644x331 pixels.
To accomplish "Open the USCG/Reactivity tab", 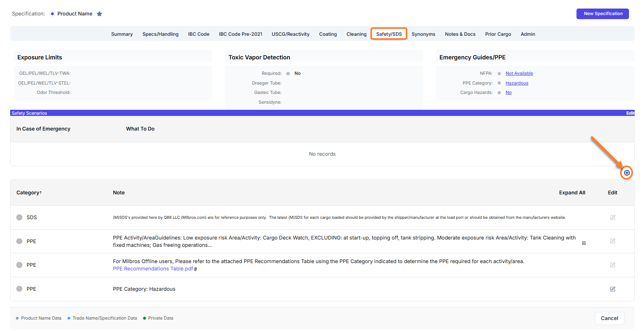I will 291,34.
